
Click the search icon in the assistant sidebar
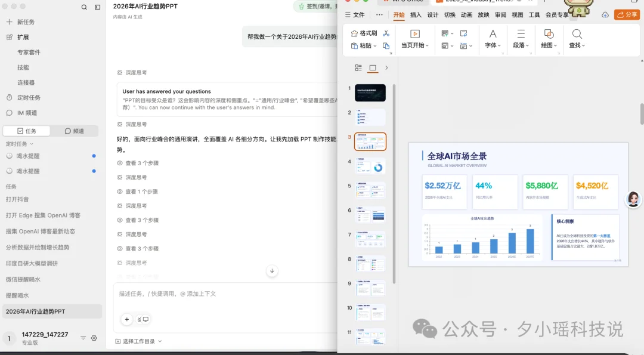(x=84, y=7)
